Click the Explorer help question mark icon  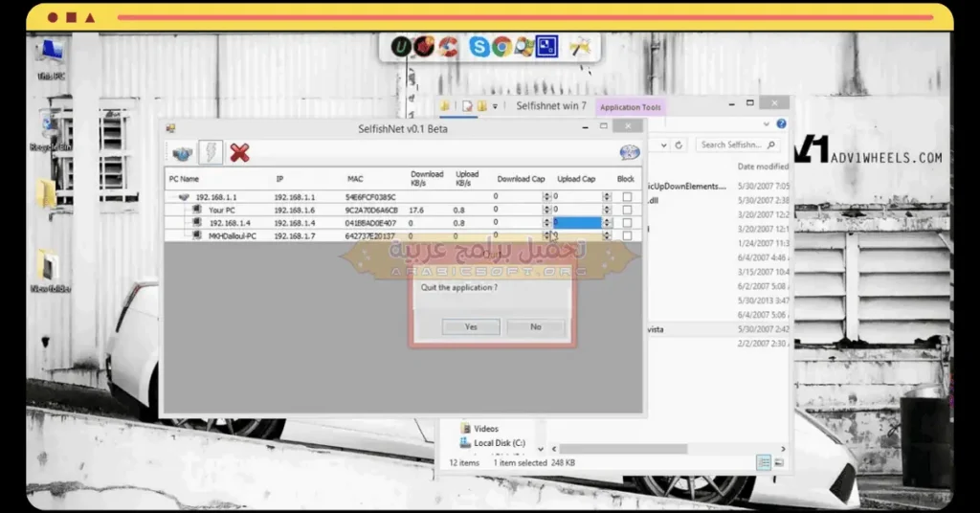781,123
